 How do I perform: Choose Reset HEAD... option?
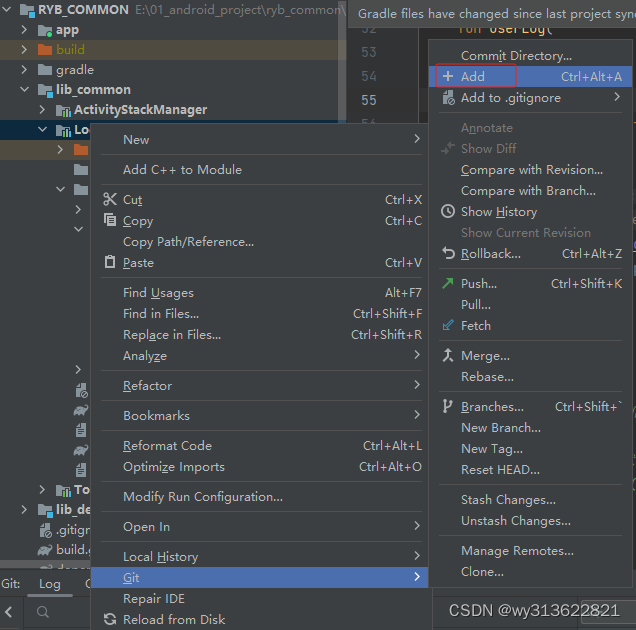point(530,470)
